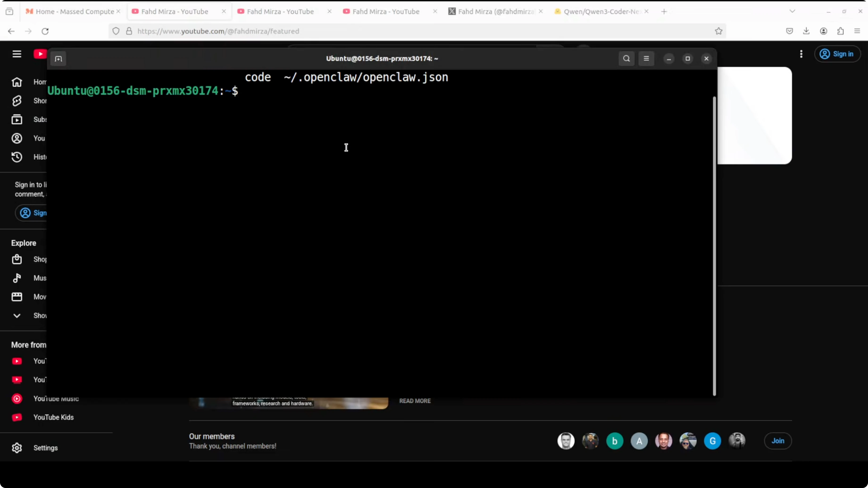Open the list all tabs dropdown
Screen dimensions: 868x488
(792, 12)
